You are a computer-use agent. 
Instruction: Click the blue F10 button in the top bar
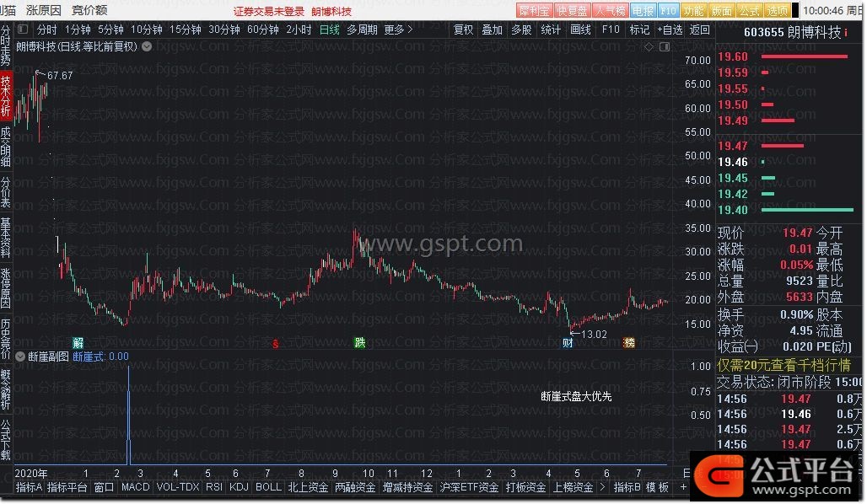point(668,10)
